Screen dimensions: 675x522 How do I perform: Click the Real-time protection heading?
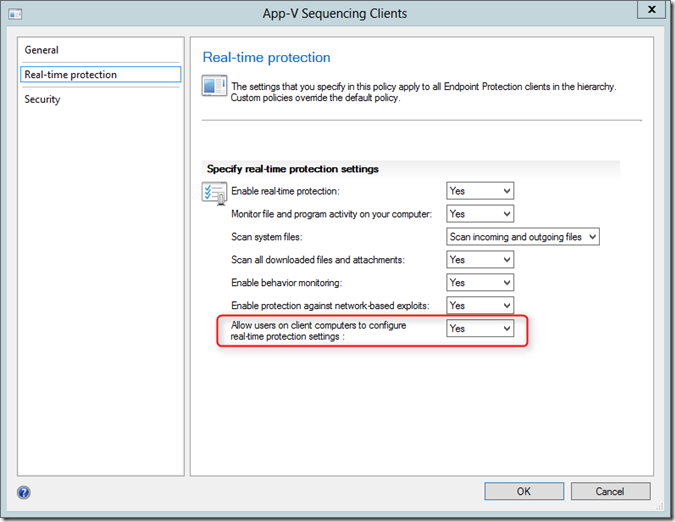tap(266, 57)
